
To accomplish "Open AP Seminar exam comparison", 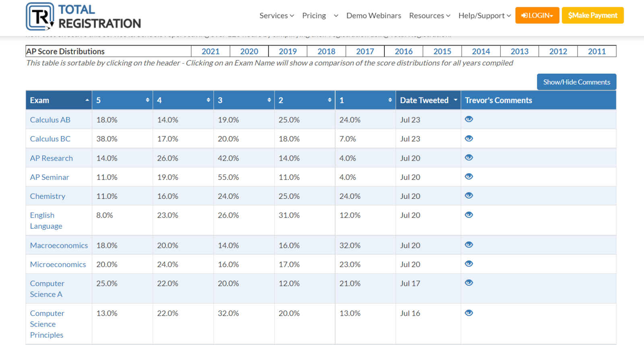I will coord(50,177).
